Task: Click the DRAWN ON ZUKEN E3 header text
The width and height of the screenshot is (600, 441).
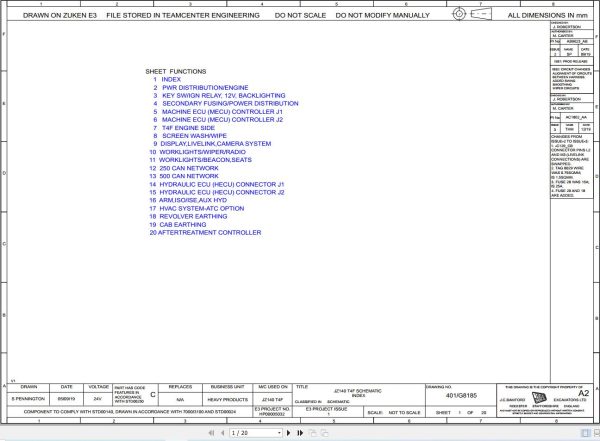Action: [x=60, y=15]
